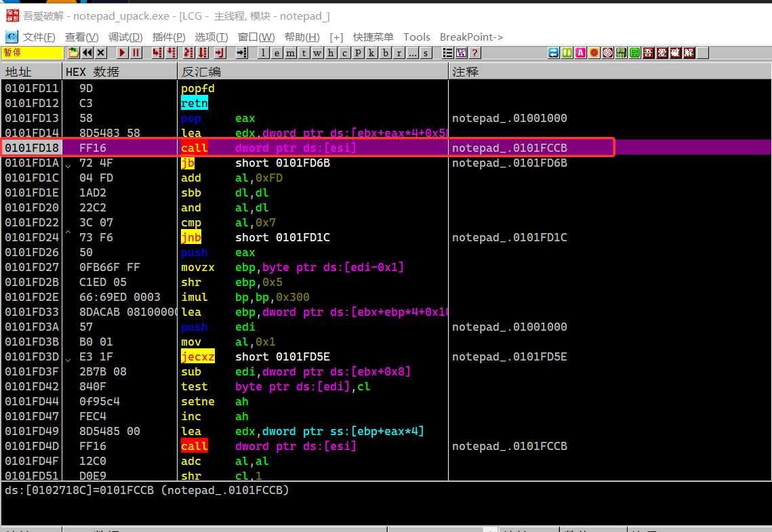Click the pink 'A' plugin icon
Viewport: 772px width, 532px height.
[581, 53]
